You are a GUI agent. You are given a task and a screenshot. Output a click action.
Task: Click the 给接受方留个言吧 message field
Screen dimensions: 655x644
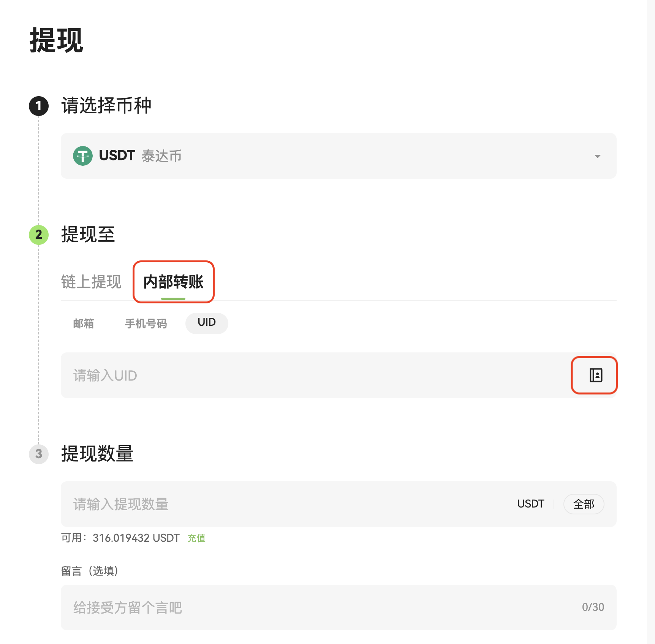click(319, 608)
